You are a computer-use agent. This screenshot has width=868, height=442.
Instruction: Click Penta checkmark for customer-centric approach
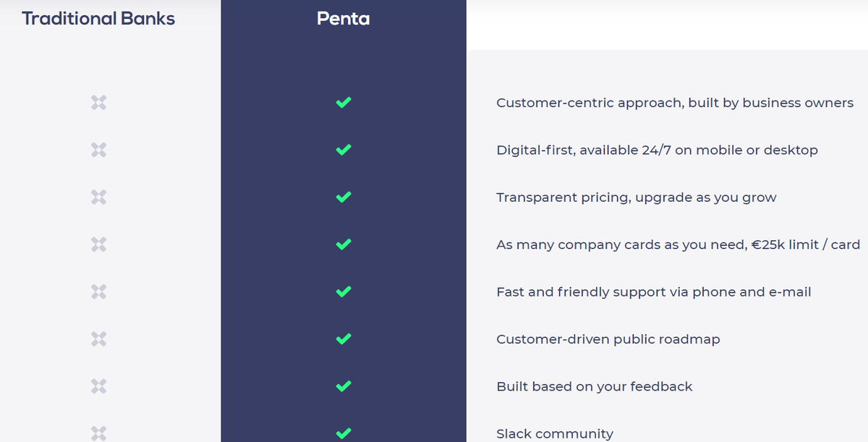pos(344,103)
